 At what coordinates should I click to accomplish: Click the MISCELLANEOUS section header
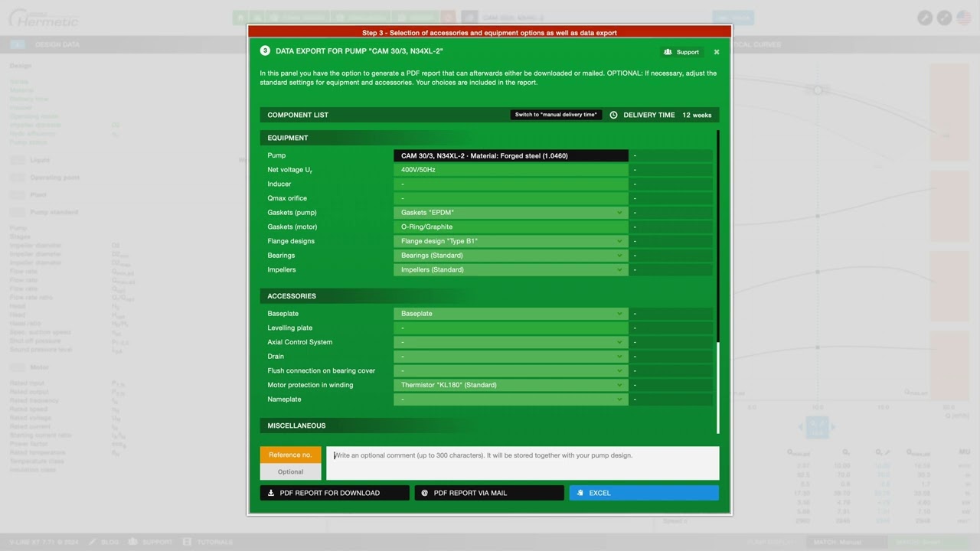pos(296,425)
